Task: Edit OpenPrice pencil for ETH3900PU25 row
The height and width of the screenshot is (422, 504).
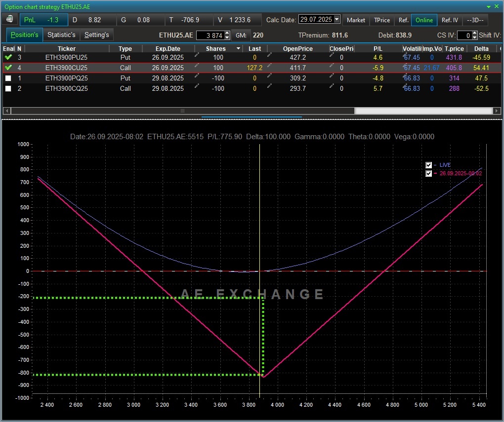Action: pyautogui.click(x=269, y=55)
